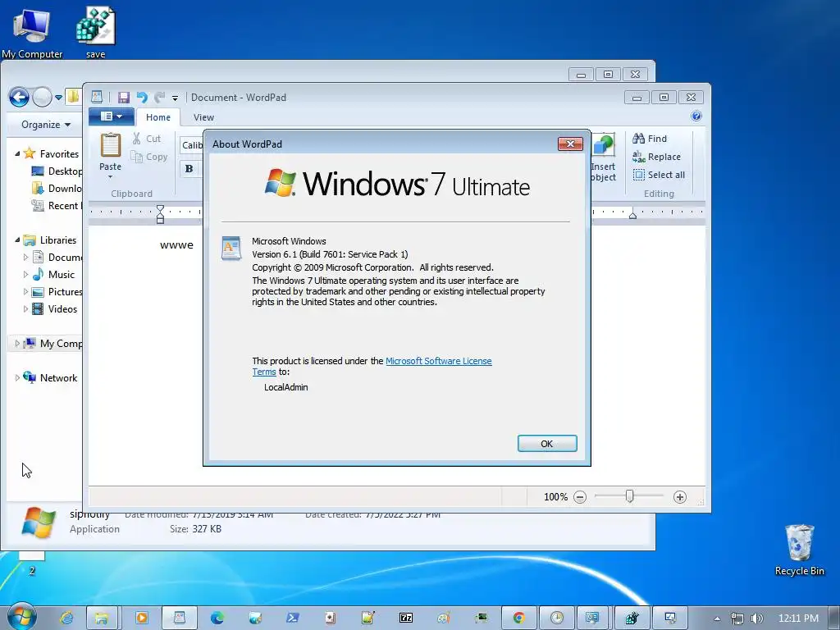
Task: Select Favorites in the Explorer sidebar
Action: tap(52, 154)
